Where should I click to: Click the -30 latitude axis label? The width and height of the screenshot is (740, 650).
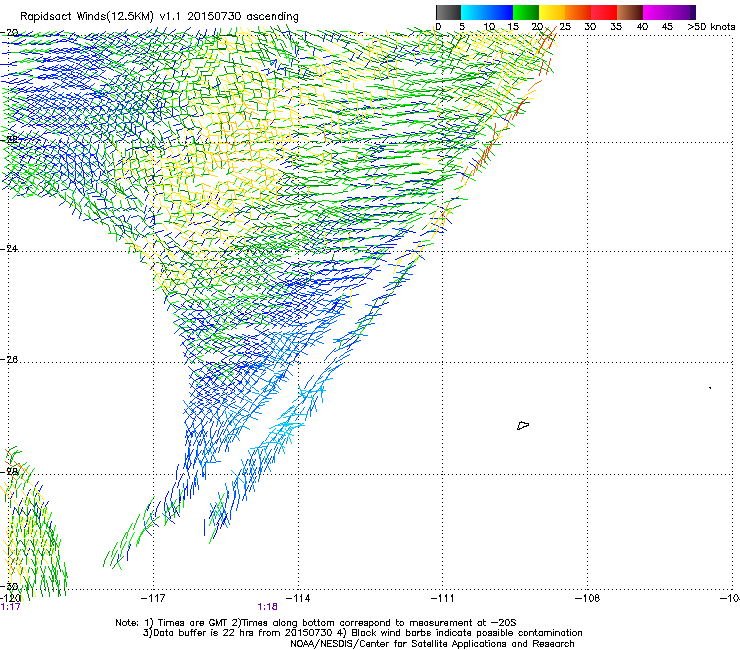[x=10, y=586]
